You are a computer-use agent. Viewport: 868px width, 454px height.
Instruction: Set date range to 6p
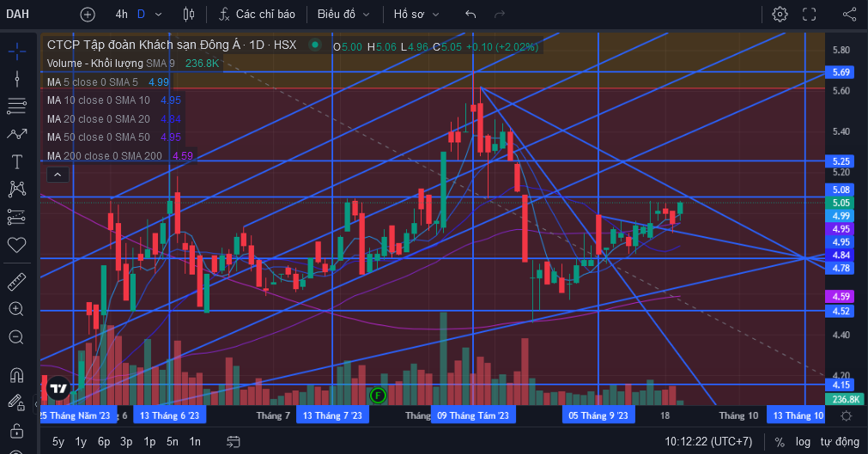point(104,441)
